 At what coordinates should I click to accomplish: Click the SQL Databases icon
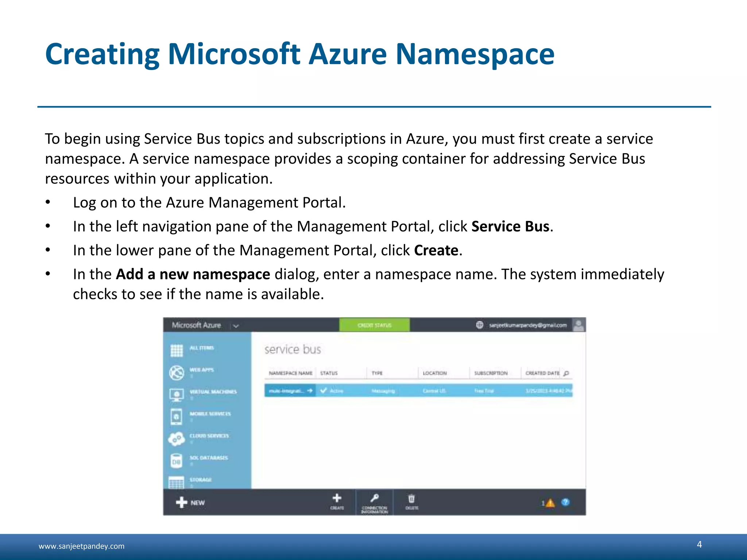(x=177, y=461)
